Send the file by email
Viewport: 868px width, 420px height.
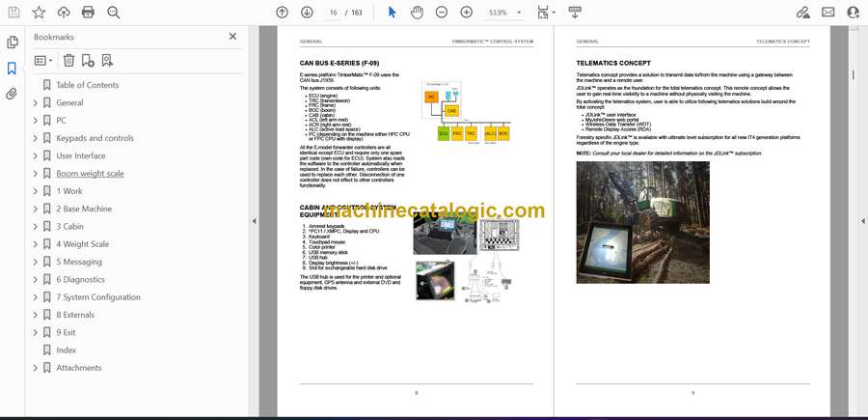coord(828,13)
